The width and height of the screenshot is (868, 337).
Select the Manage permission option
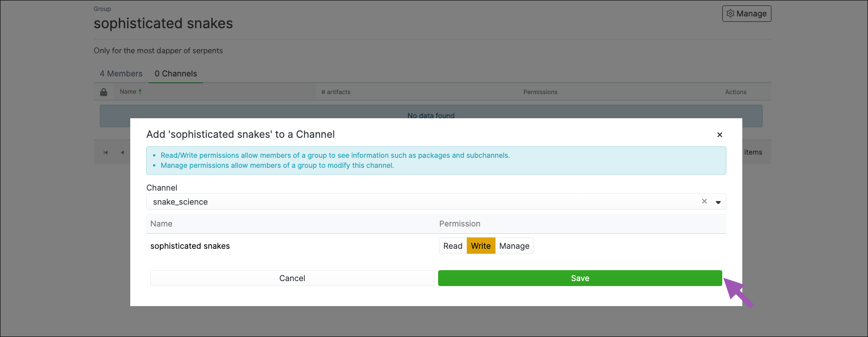coord(514,246)
